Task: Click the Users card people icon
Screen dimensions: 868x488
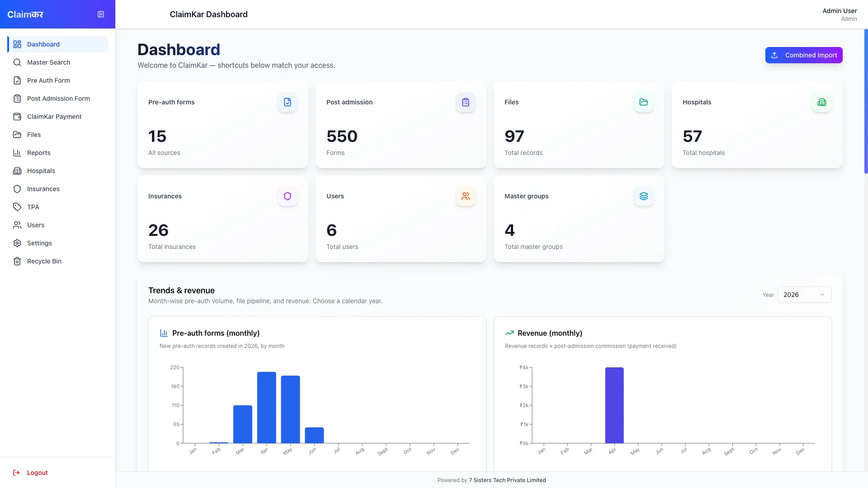Action: 466,196
